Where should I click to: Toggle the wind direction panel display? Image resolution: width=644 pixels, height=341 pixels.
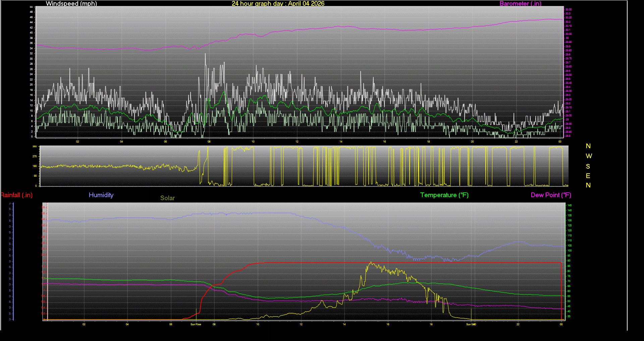tap(302, 166)
